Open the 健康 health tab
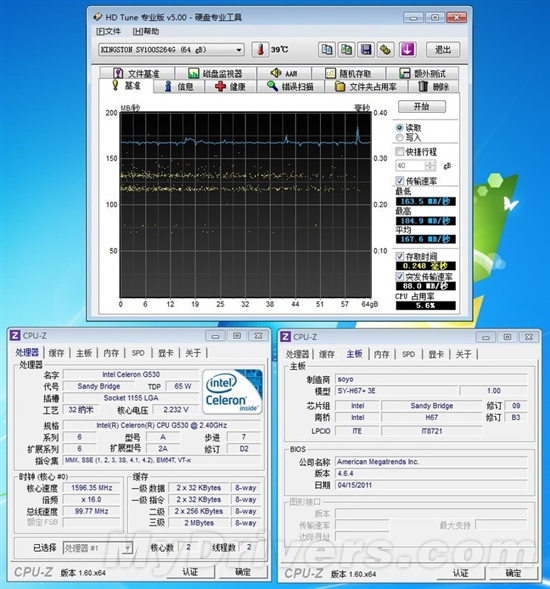Screen dimensions: 550x589 coord(230,87)
